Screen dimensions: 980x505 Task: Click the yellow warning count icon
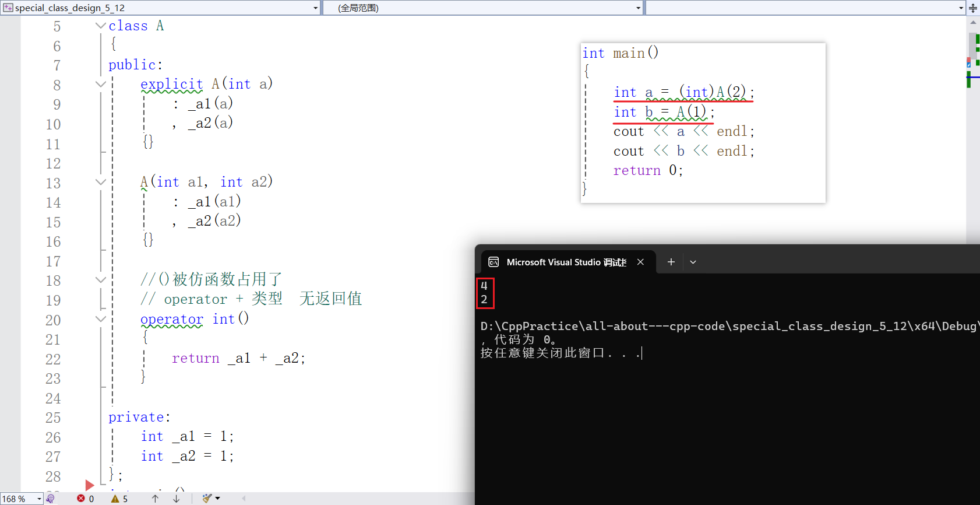[x=115, y=499]
